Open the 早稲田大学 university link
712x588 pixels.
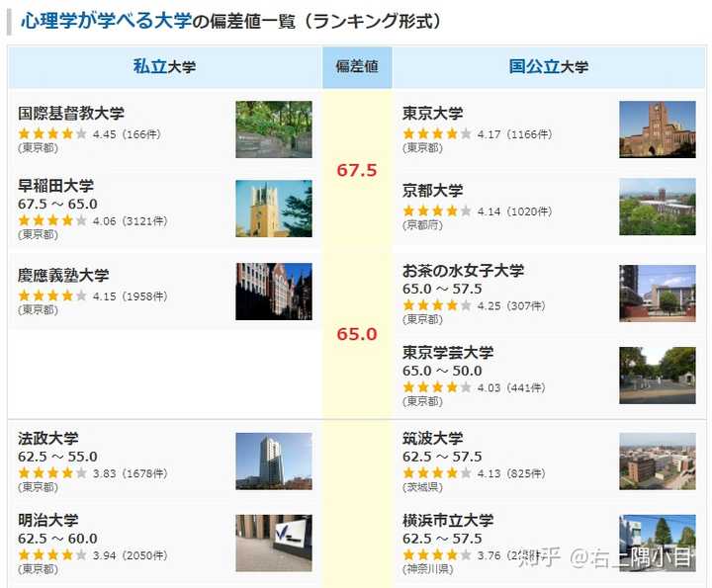coord(55,186)
